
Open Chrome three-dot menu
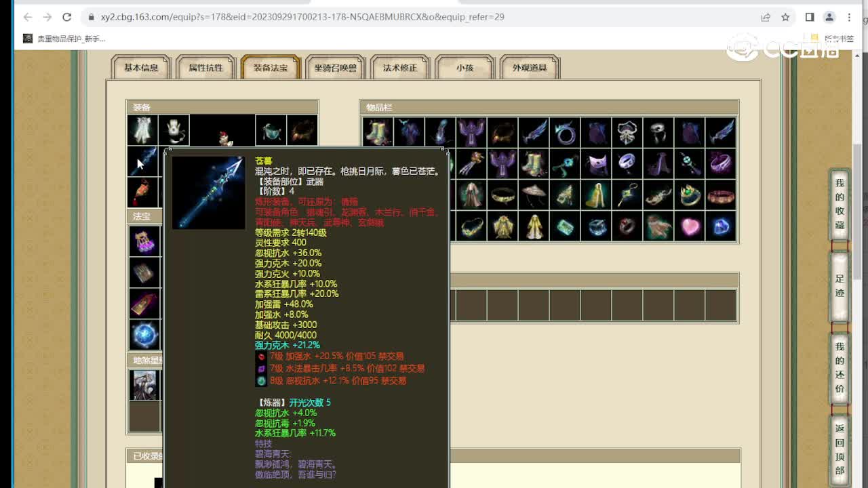click(x=849, y=17)
